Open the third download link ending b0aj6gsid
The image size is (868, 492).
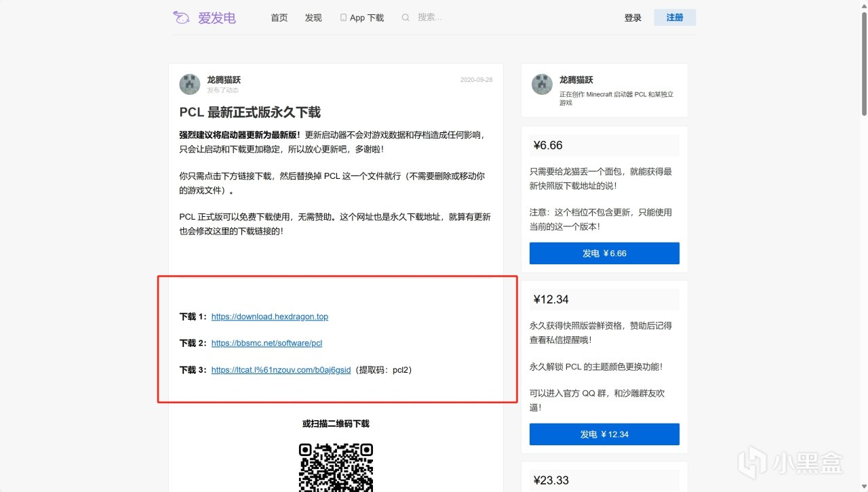click(x=281, y=370)
